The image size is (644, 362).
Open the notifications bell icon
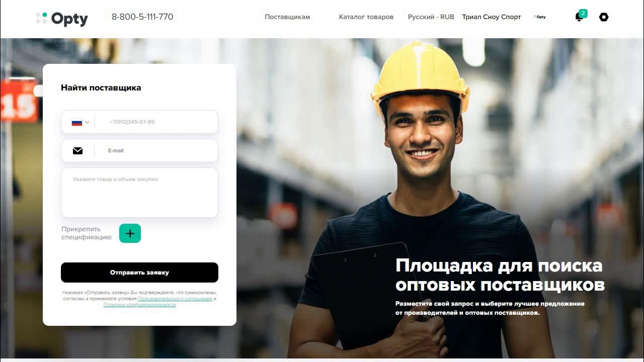pyautogui.click(x=579, y=17)
